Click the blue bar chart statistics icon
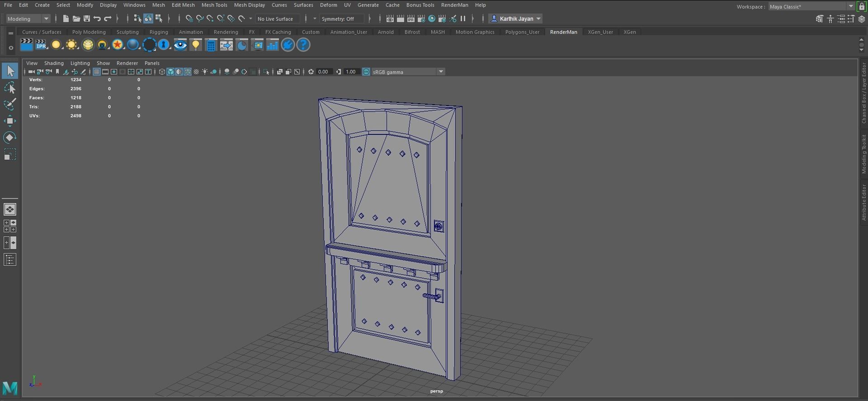The image size is (868, 401). (273, 45)
